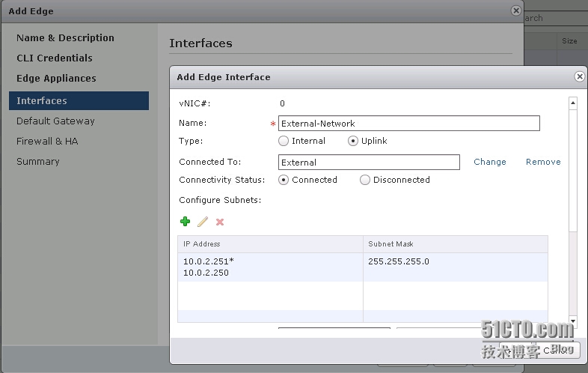This screenshot has width=588, height=373.
Task: Open the Name & Description step
Action: 65,38
